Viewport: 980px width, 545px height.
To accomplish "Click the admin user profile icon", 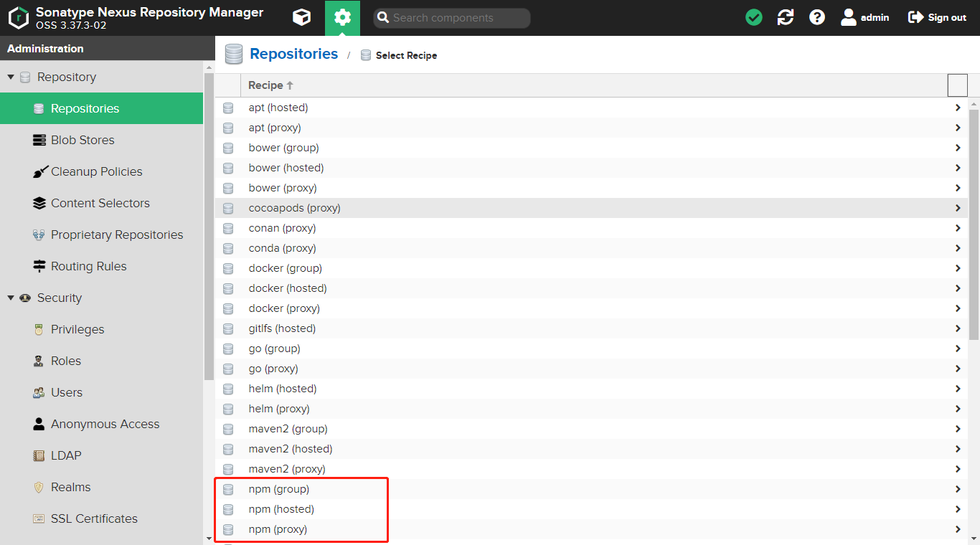I will coord(849,18).
